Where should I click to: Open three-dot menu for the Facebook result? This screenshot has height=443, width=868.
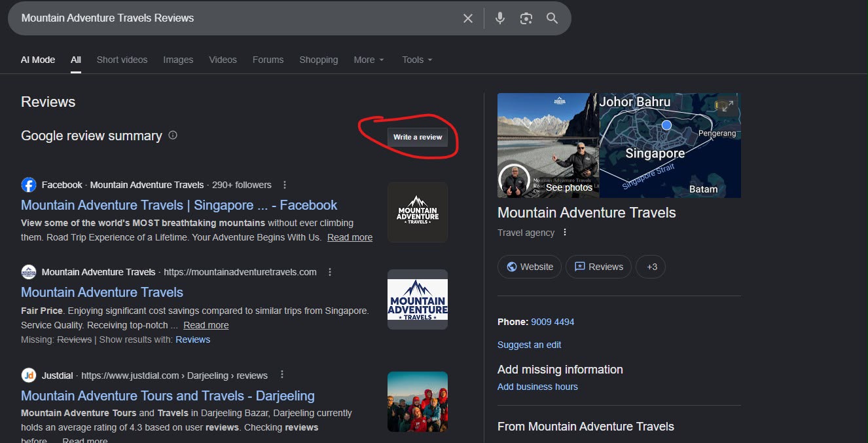pos(285,185)
